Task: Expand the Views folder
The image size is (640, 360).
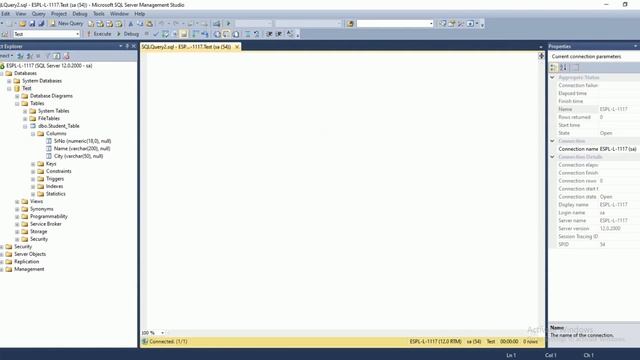Action: pyautogui.click(x=17, y=202)
